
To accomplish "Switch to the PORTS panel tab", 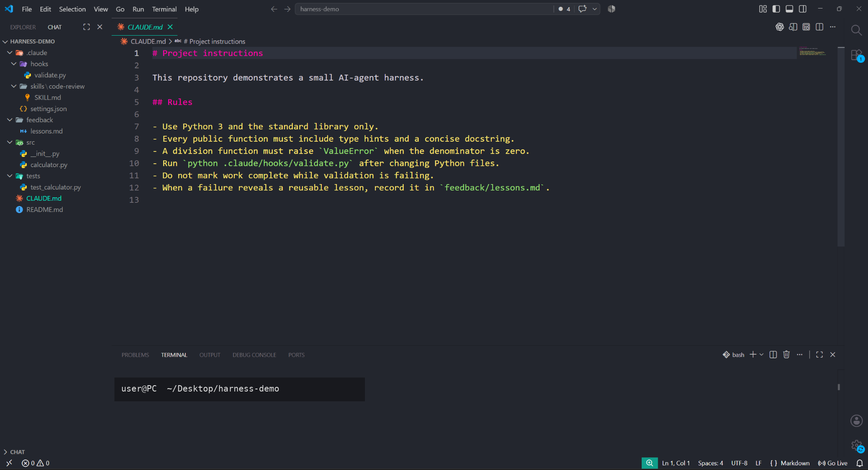I will click(296, 355).
